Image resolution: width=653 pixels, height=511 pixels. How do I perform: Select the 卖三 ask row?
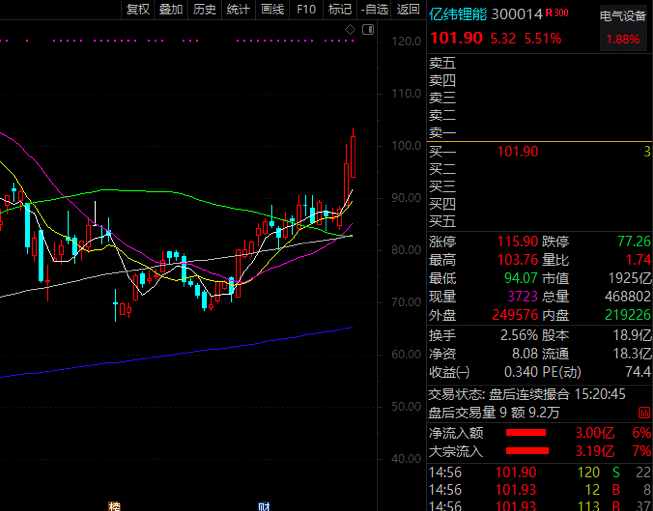540,98
